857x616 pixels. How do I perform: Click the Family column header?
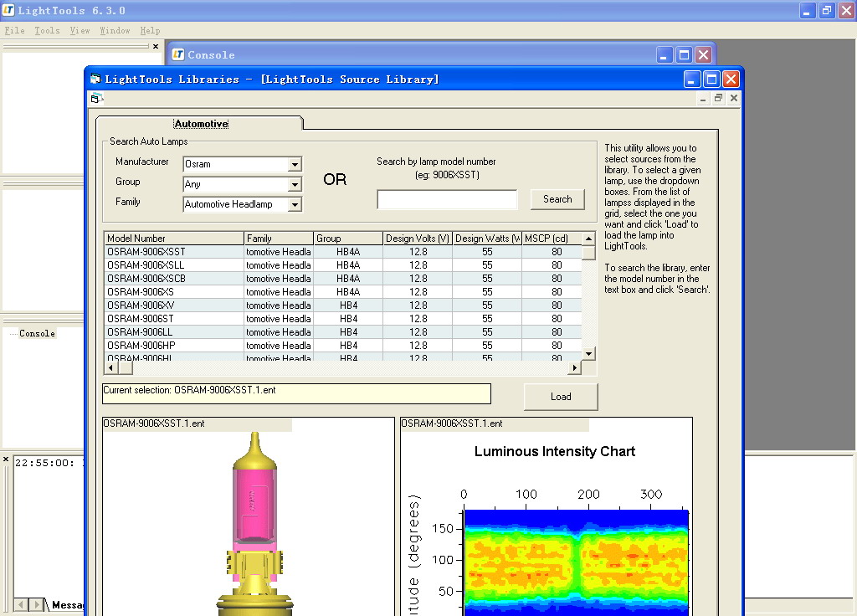point(279,239)
